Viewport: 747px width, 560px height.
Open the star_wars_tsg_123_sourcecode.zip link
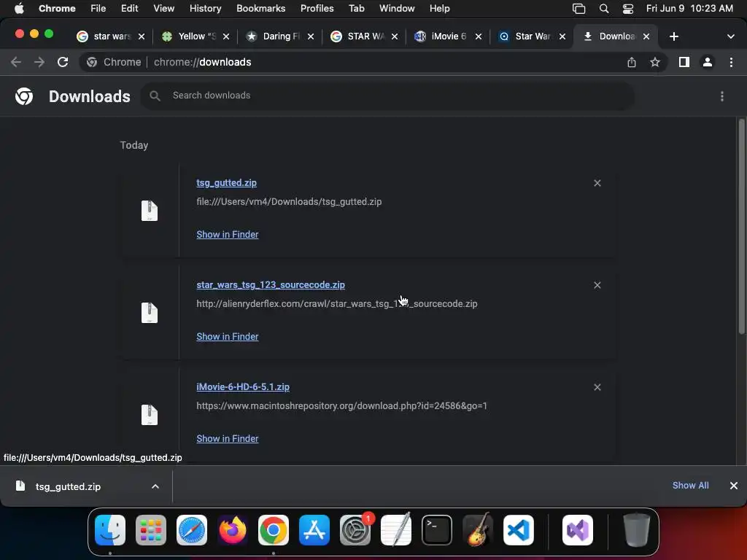271,285
